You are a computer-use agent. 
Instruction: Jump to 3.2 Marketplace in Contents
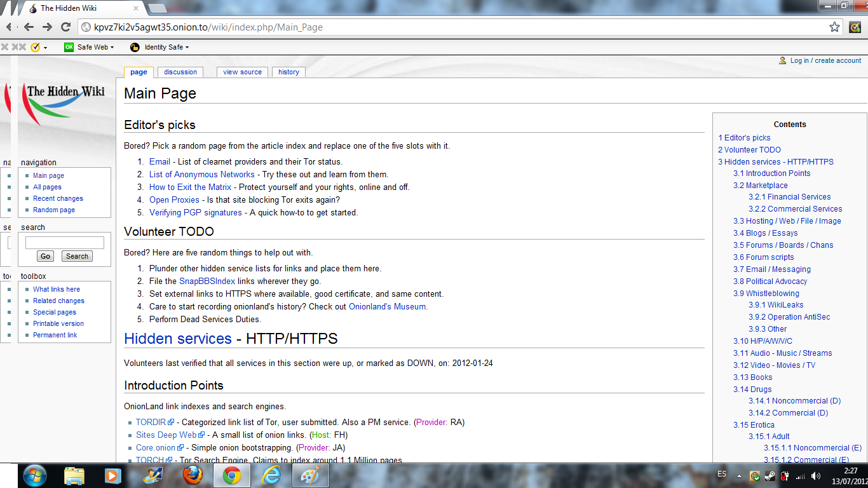[x=761, y=185]
